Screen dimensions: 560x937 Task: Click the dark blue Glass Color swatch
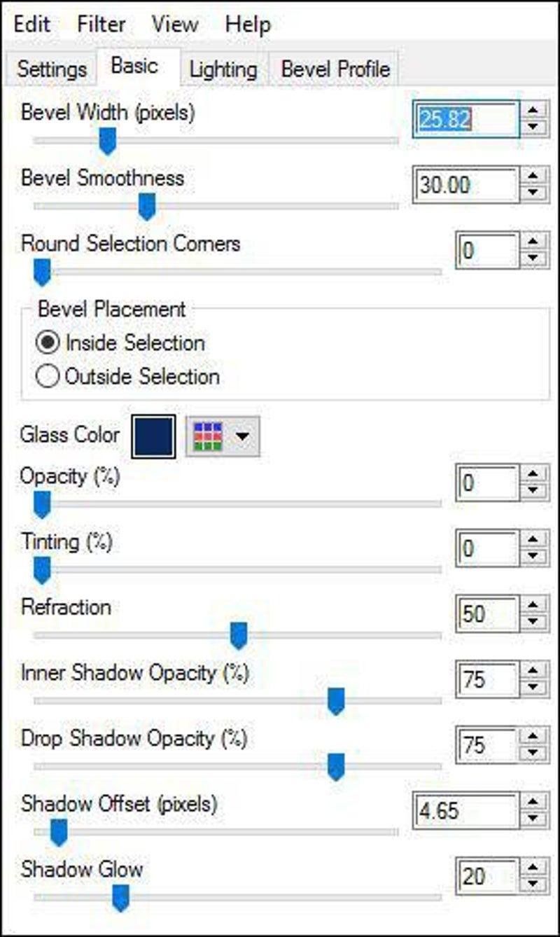(x=153, y=437)
